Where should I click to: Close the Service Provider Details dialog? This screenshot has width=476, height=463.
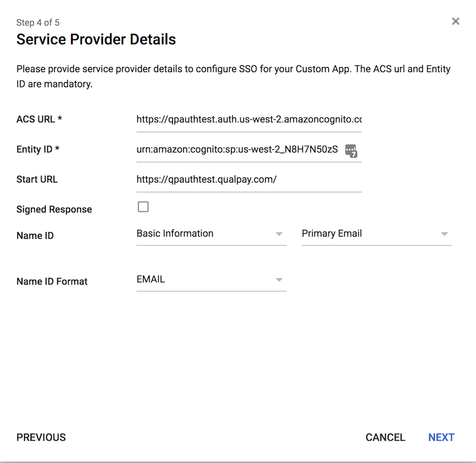tap(456, 21)
